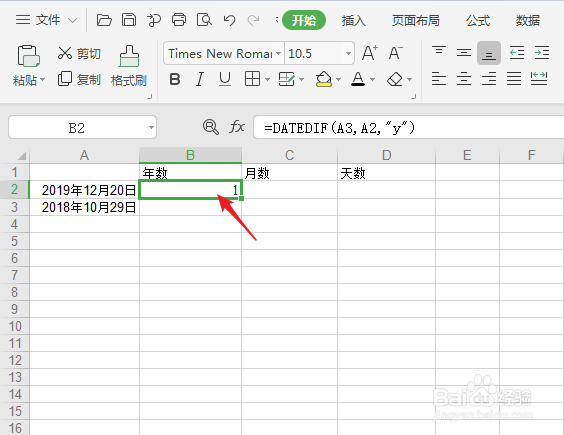Increase font size with A+ icon
This screenshot has height=435, width=564.
[370, 53]
